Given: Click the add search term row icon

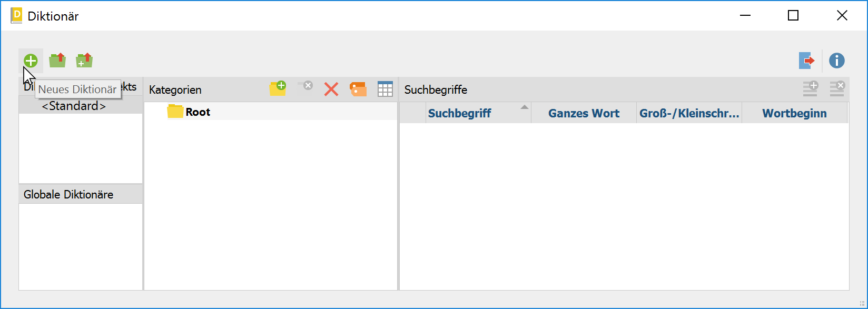Looking at the screenshot, I should click(x=810, y=88).
